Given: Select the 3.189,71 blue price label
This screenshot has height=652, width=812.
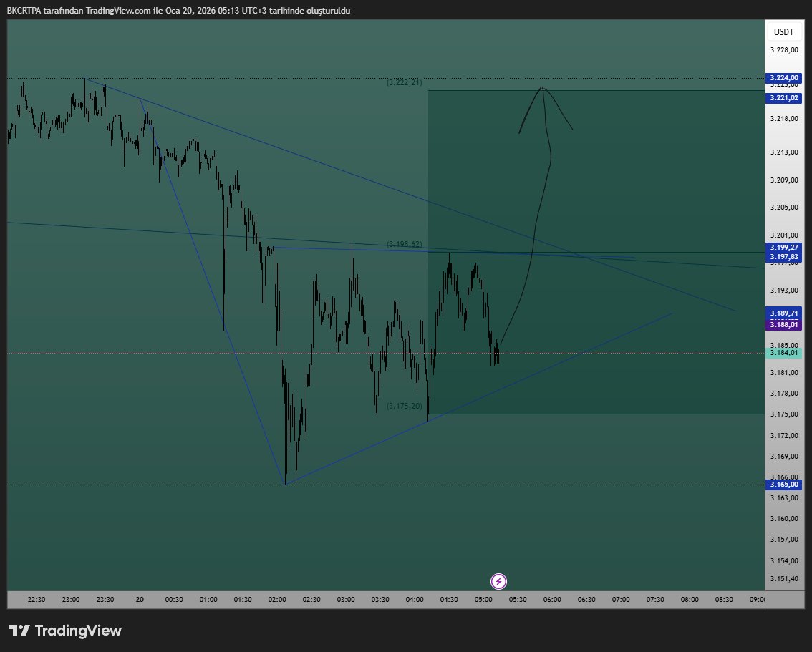Looking at the screenshot, I should point(783,313).
